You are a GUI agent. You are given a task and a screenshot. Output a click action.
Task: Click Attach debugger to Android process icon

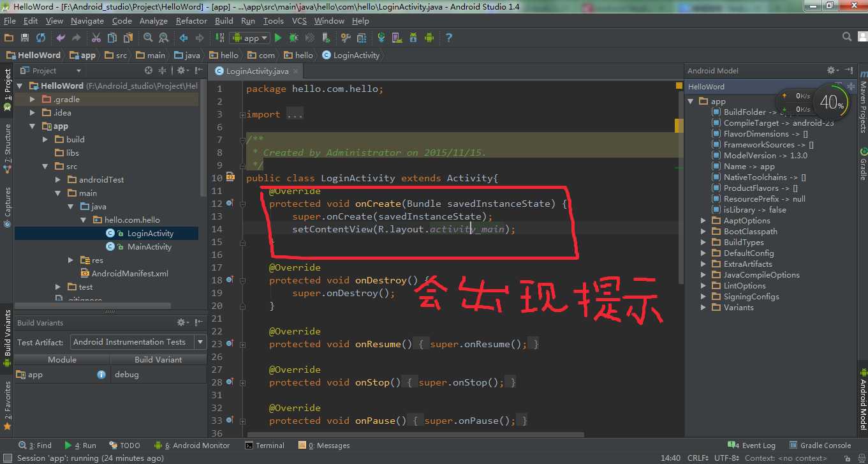tap(325, 38)
